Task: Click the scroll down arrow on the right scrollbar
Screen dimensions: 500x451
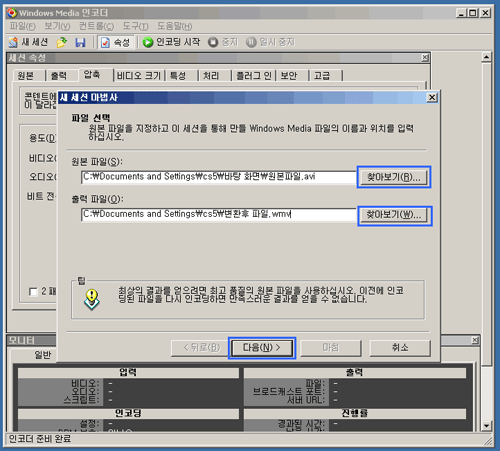Action: (486, 426)
